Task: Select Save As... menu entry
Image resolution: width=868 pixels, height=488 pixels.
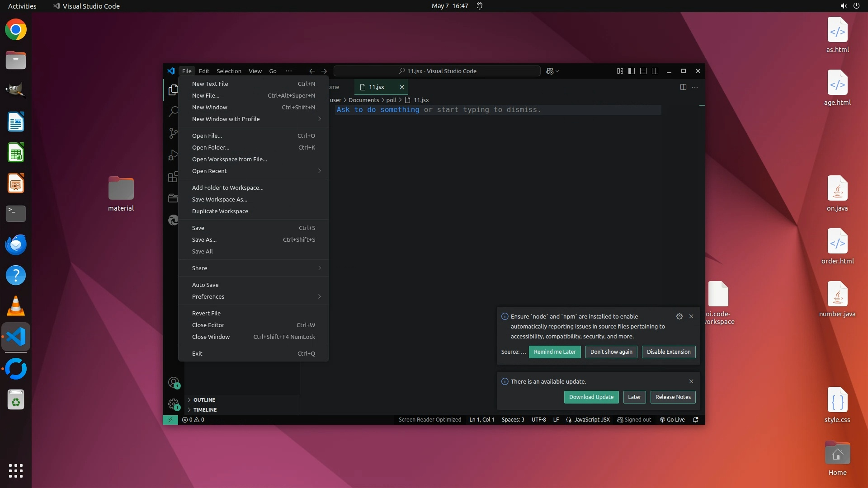Action: pyautogui.click(x=204, y=239)
